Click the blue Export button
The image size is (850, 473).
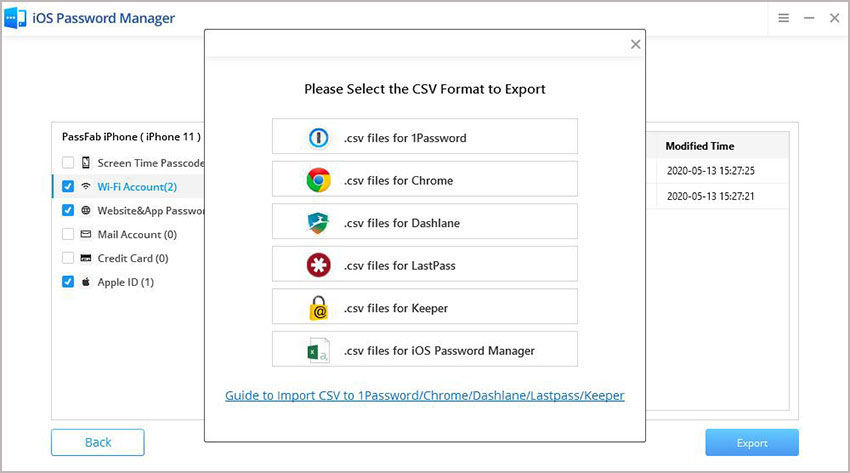point(751,443)
